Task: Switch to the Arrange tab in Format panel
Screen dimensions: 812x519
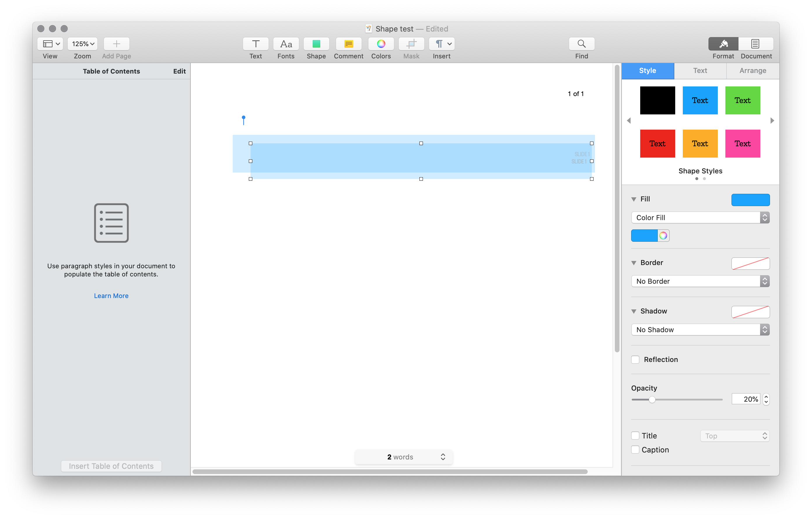Action: [x=752, y=71]
